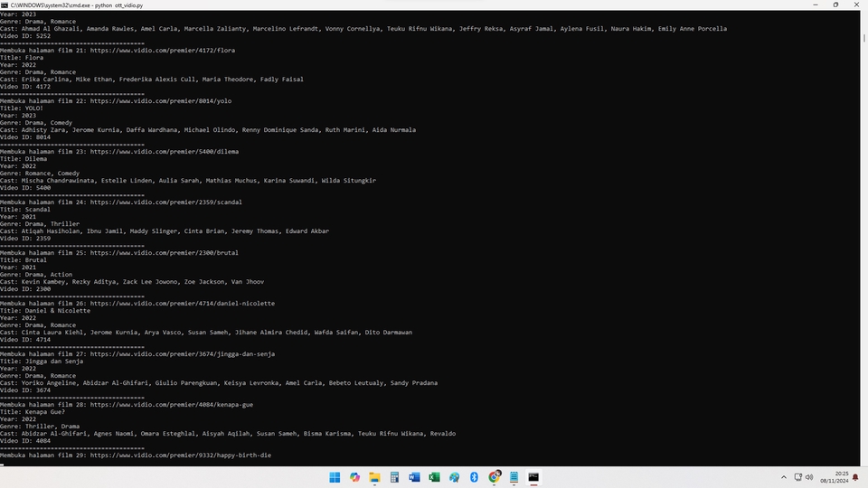Click the cast line starting Atiqah Hasiholan

click(x=165, y=231)
